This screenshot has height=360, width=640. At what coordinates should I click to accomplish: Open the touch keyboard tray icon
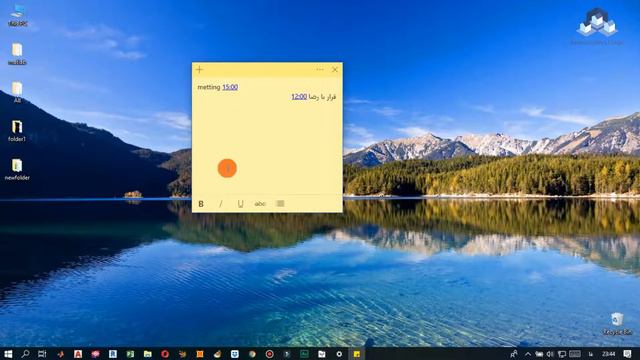point(575,354)
